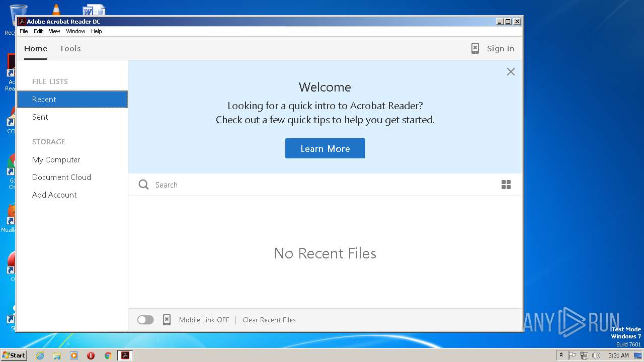
Task: Select the Home tab
Action: pos(36,49)
